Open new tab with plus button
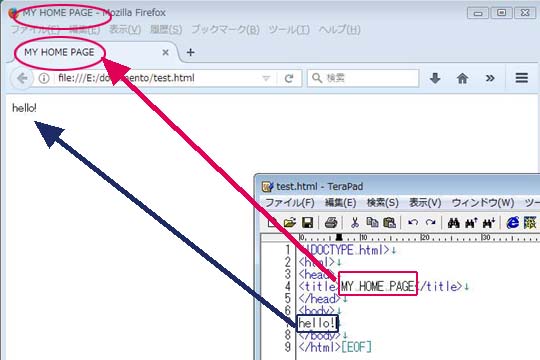Viewport: 540px width, 360px height. 190,52
